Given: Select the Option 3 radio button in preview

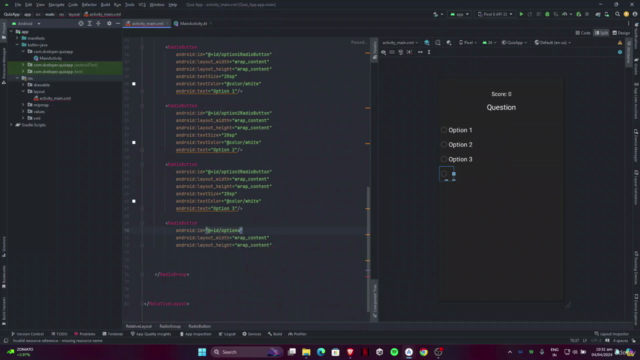Looking at the screenshot, I should (444, 159).
